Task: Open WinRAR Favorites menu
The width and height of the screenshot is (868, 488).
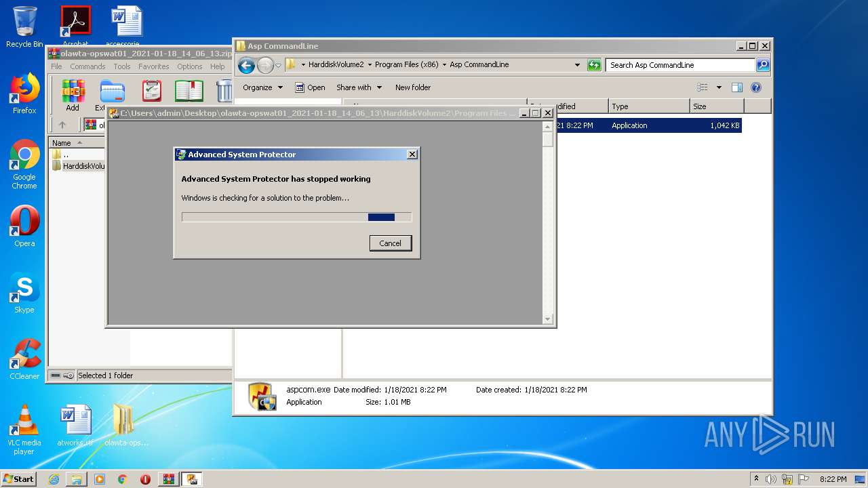Action: (154, 66)
